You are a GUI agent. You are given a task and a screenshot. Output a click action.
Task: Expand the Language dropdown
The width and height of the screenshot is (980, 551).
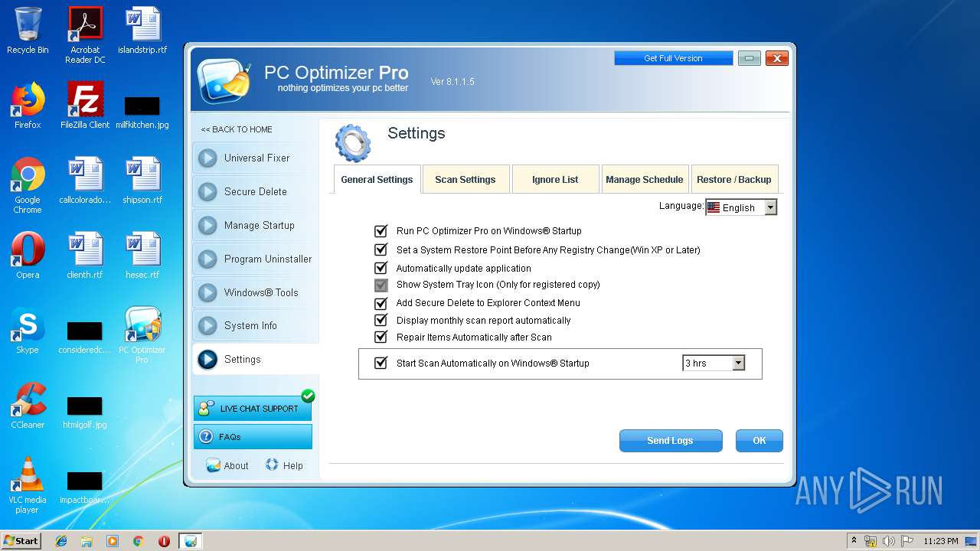pos(770,207)
